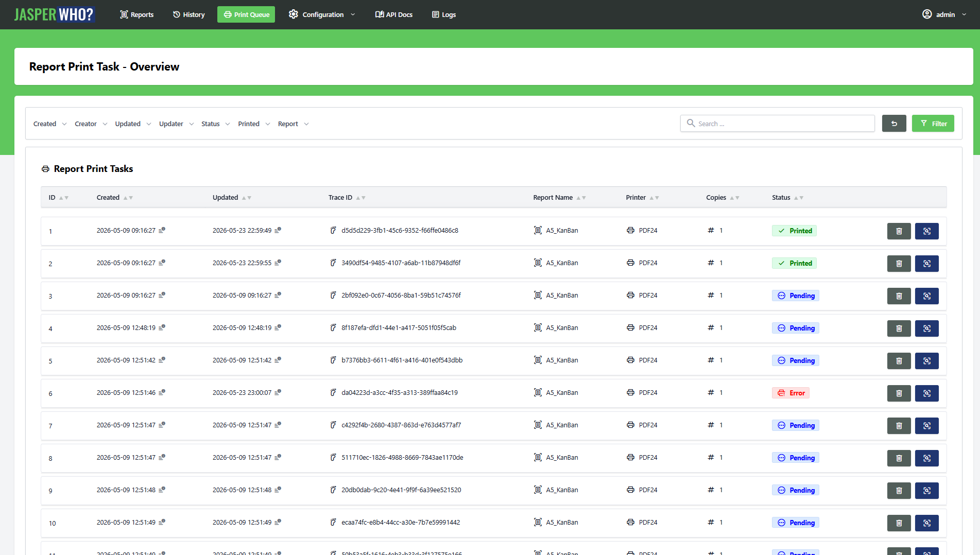Click updater info icon beside row 2 updated date
The image size is (980, 555).
click(278, 263)
